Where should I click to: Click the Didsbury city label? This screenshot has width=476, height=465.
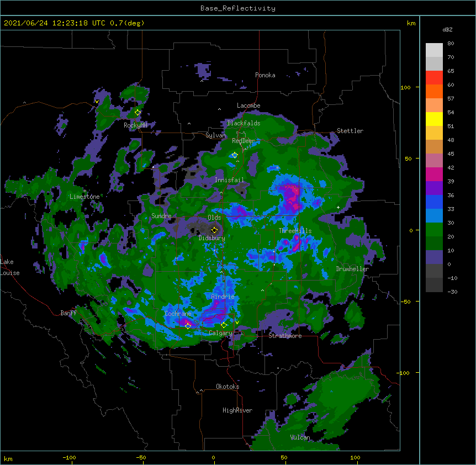(212, 238)
